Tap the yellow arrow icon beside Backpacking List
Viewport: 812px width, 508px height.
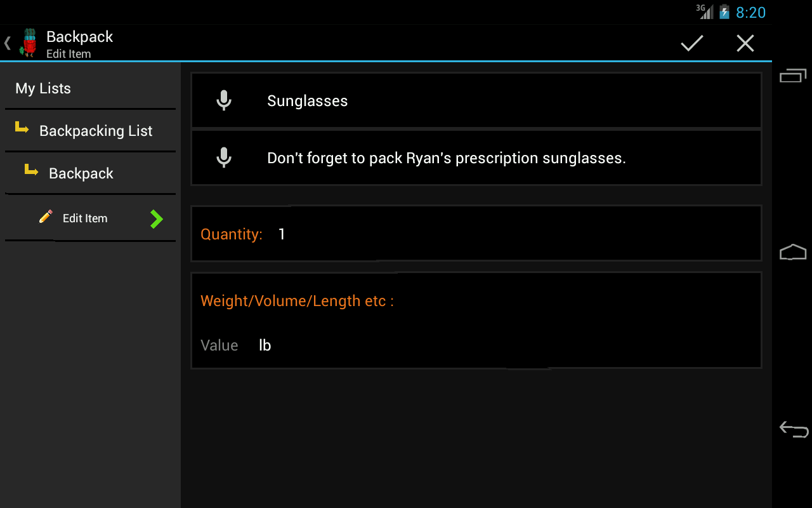point(22,129)
